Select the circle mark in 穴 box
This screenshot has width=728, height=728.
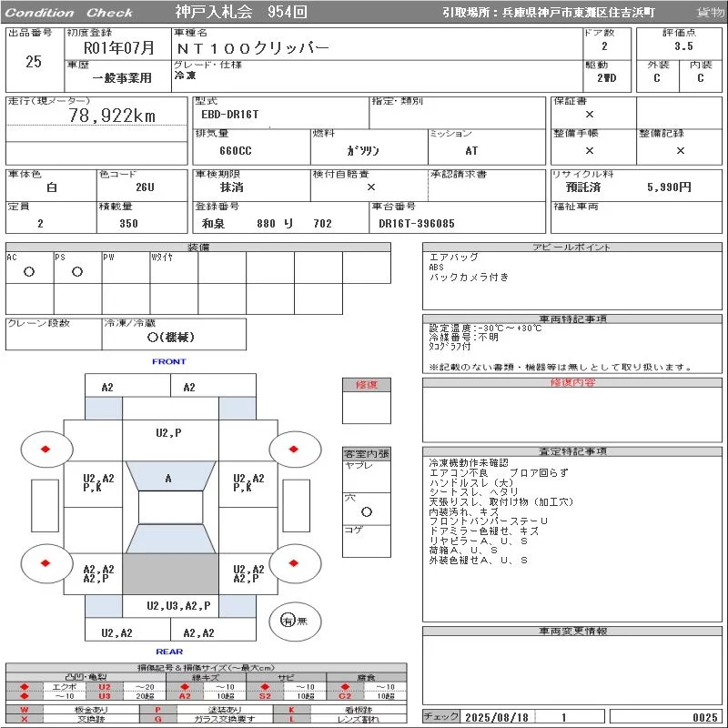coord(367,511)
